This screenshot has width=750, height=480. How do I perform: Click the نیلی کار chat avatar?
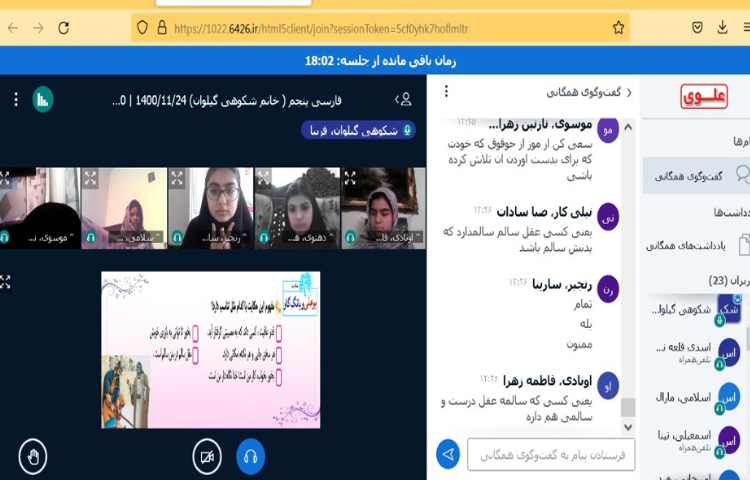[x=608, y=217]
